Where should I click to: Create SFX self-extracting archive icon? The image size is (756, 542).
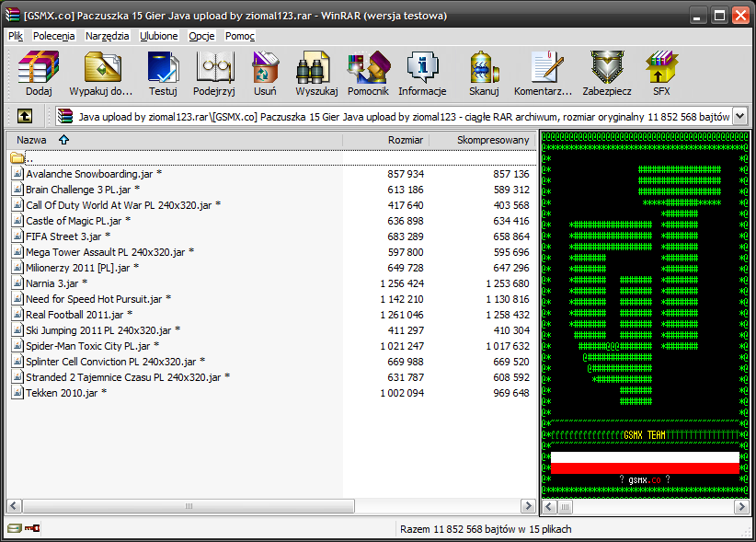pos(661,69)
